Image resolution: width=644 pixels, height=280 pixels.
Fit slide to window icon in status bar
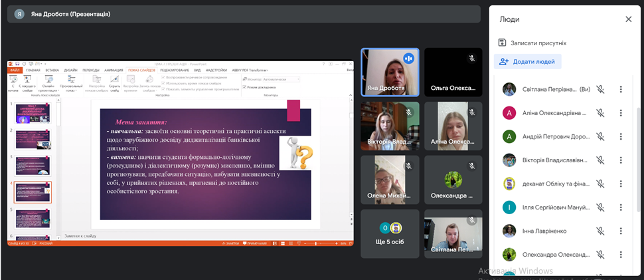[349, 243]
